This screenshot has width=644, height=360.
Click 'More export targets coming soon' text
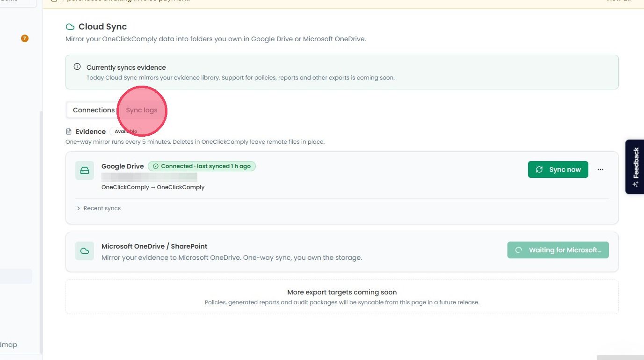click(x=342, y=292)
